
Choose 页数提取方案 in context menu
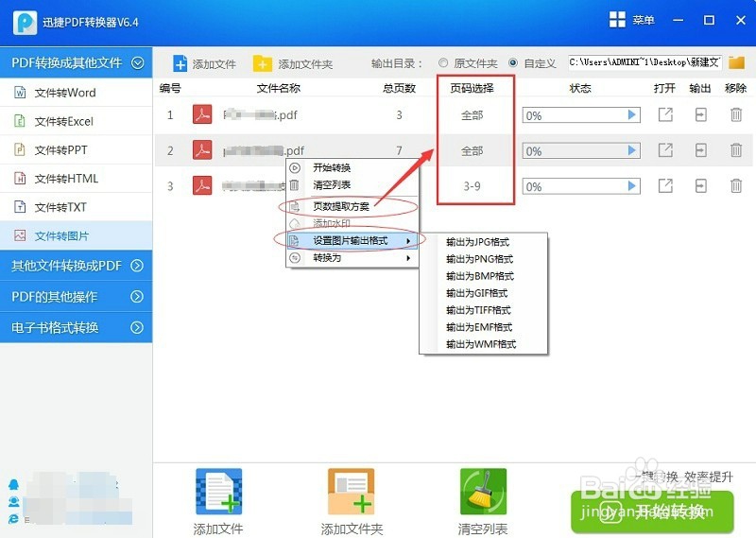tap(352, 206)
